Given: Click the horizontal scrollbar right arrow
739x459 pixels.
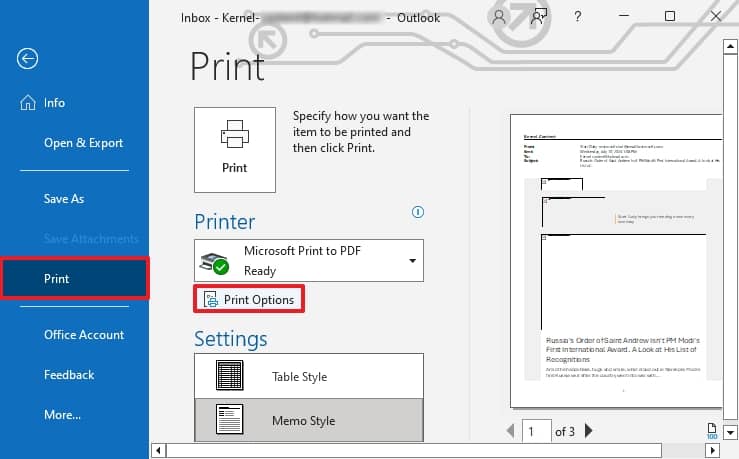Looking at the screenshot, I should click(x=713, y=451).
